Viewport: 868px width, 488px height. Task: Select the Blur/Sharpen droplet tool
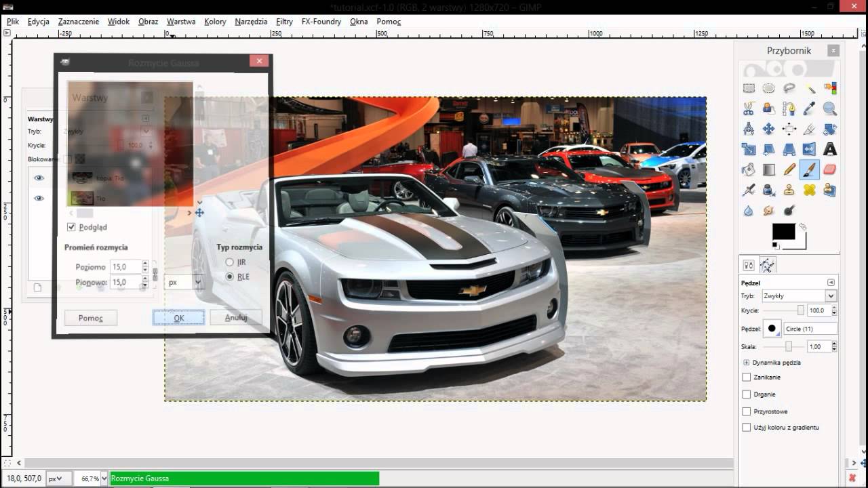[x=749, y=210]
